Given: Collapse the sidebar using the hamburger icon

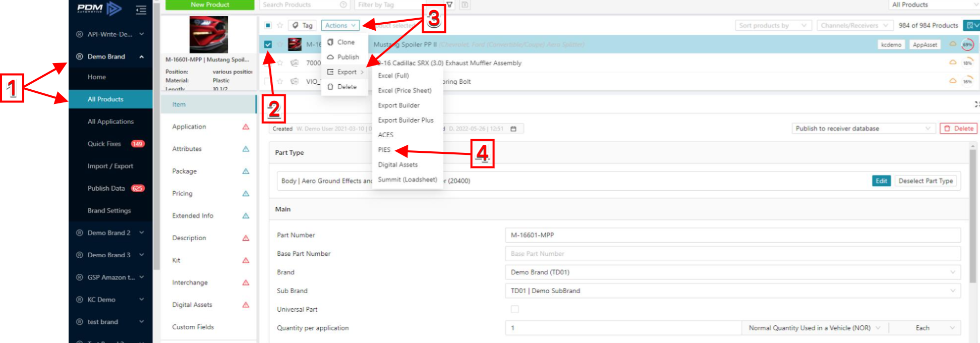Looking at the screenshot, I should [141, 10].
